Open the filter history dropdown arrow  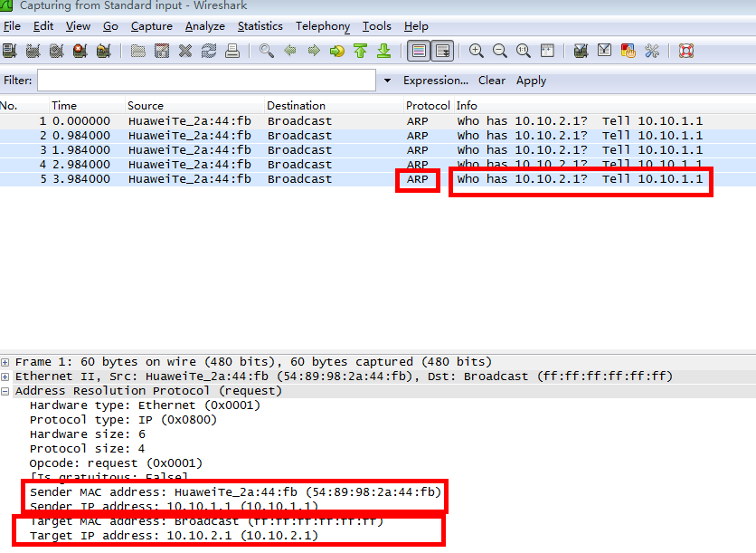click(x=387, y=81)
